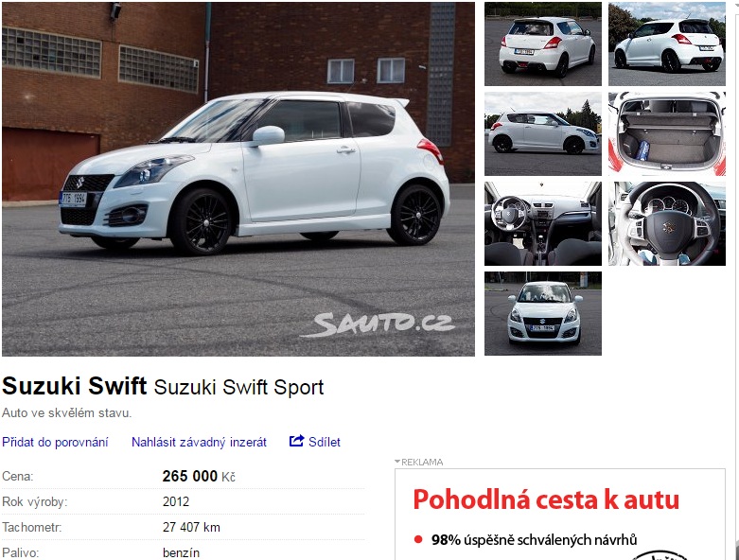Click the Přidat do porovnání link

pyautogui.click(x=55, y=443)
